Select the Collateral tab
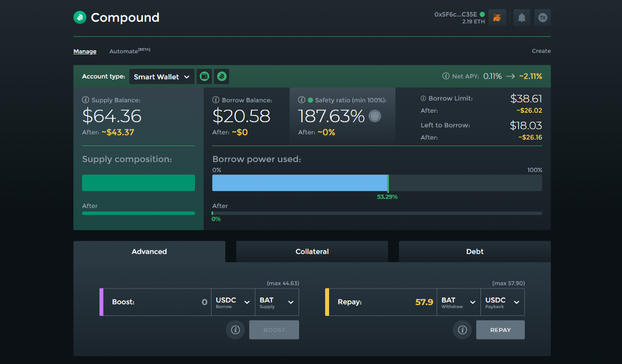 click(x=312, y=252)
